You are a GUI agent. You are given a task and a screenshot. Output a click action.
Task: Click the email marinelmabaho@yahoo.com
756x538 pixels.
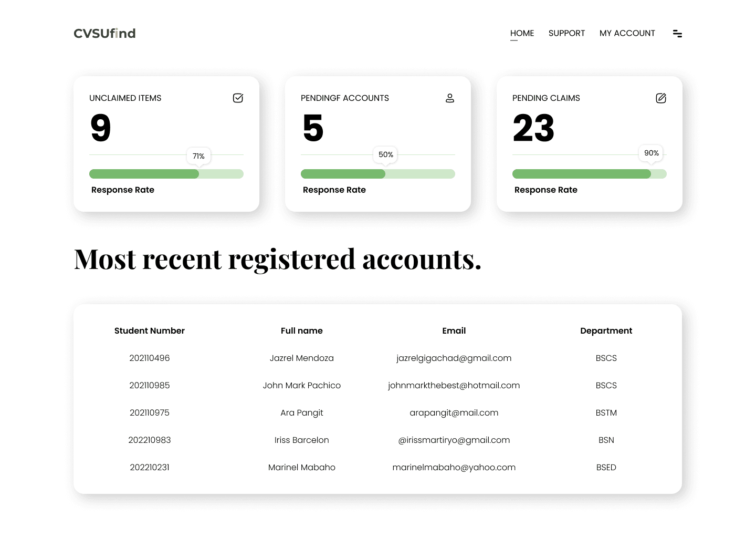click(454, 467)
